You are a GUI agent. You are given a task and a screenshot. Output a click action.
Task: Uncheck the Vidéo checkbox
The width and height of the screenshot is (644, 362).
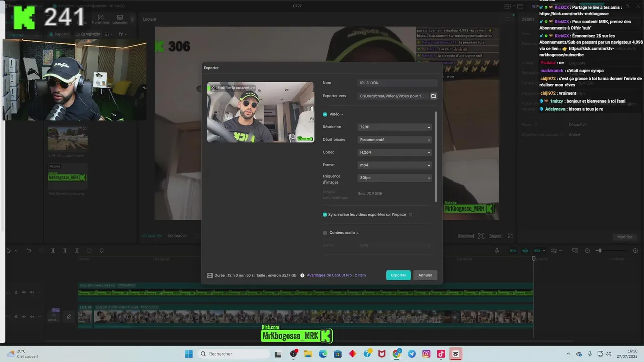[325, 114]
